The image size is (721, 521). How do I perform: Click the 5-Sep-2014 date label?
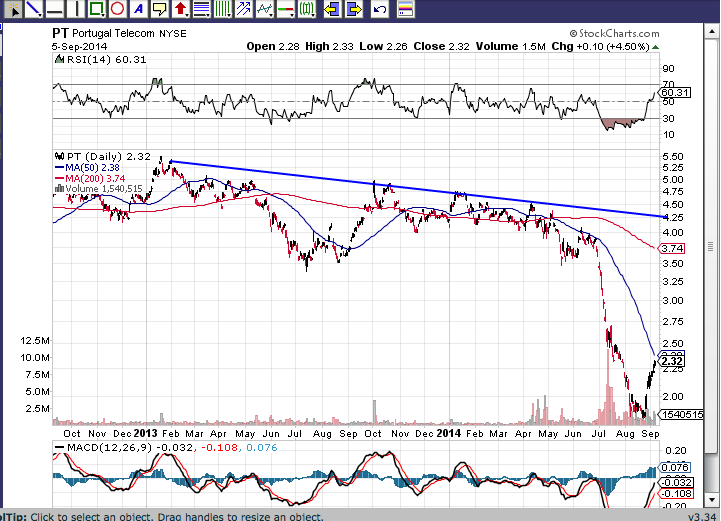tap(79, 46)
